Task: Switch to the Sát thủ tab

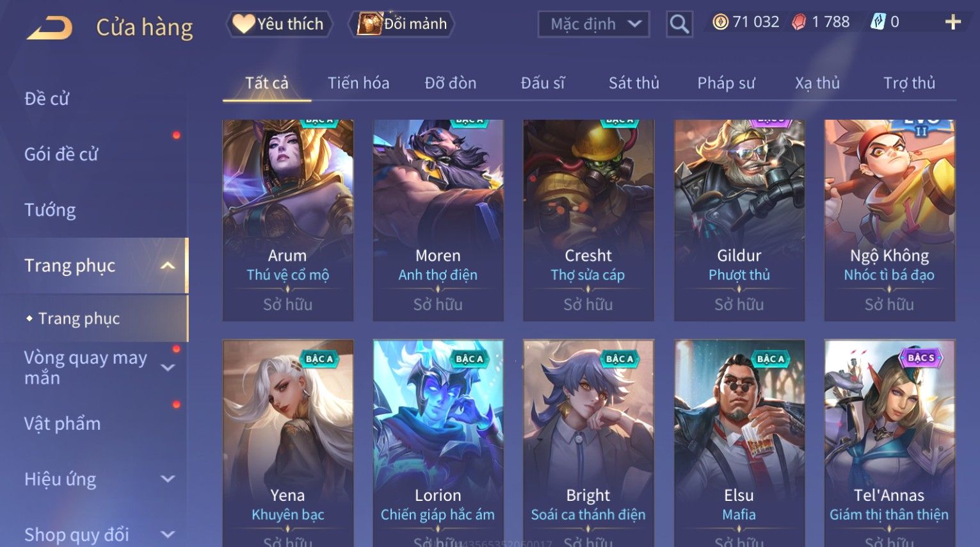Action: pyautogui.click(x=633, y=83)
